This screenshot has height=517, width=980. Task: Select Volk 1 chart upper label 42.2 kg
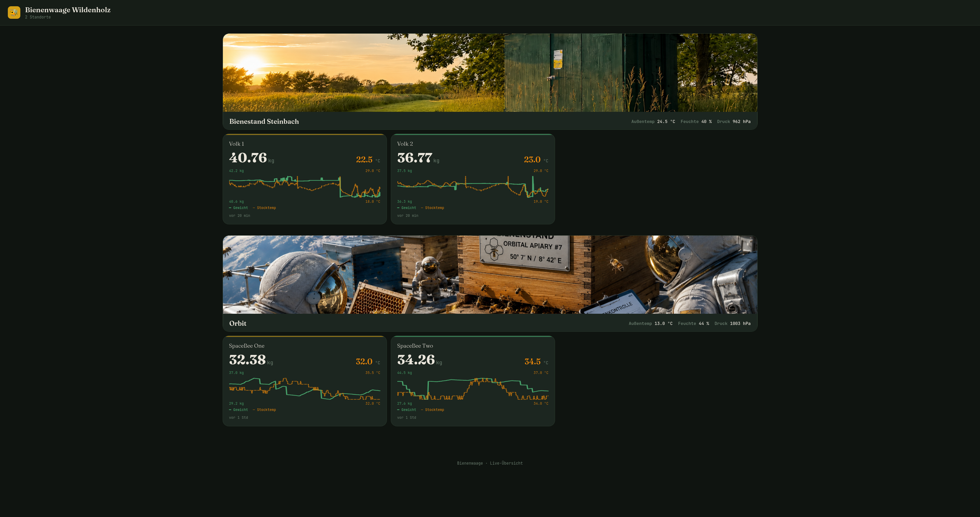236,171
